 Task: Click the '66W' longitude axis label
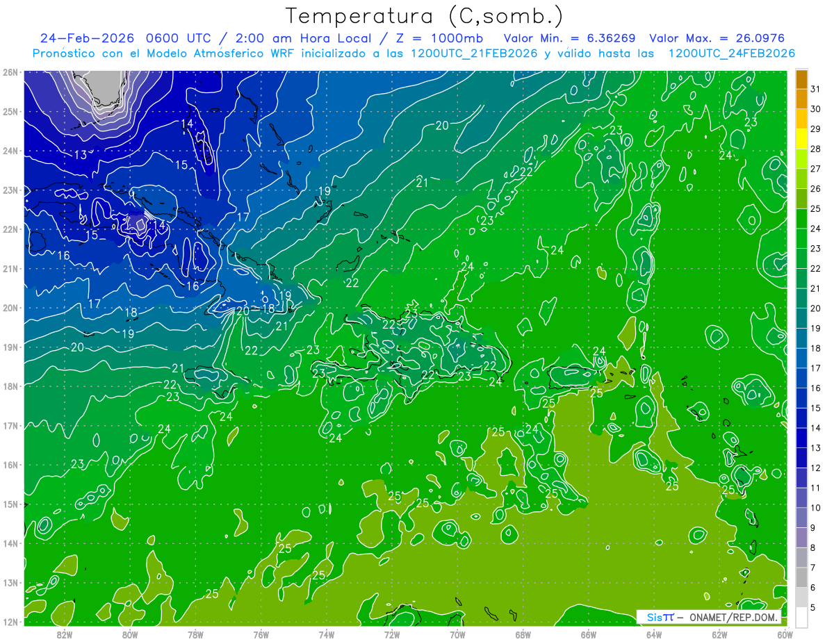pos(589,634)
